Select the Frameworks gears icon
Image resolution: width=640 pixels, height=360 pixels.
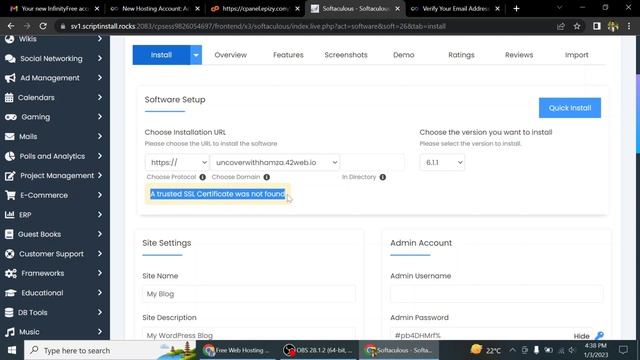pyautogui.click(x=11, y=273)
